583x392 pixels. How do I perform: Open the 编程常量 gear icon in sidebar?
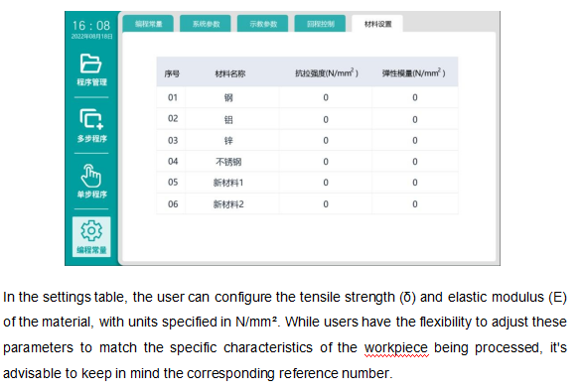[91, 236]
